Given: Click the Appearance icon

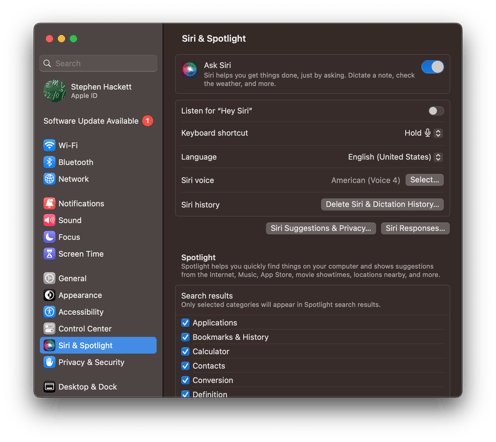Looking at the screenshot, I should [49, 295].
